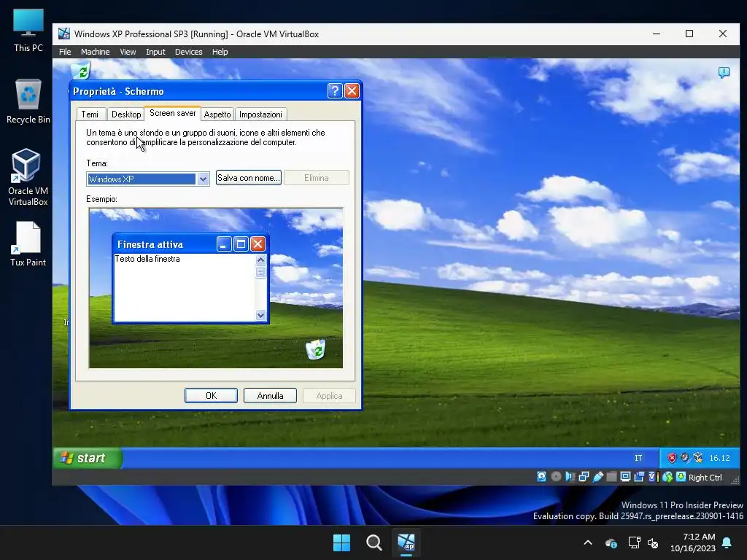
Task: Open the Devices menu
Action: [x=189, y=52]
